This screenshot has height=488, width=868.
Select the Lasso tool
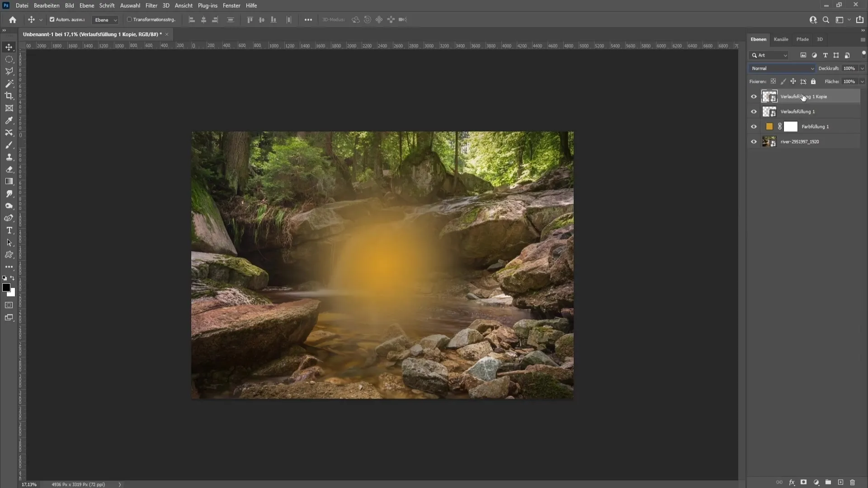click(x=9, y=71)
